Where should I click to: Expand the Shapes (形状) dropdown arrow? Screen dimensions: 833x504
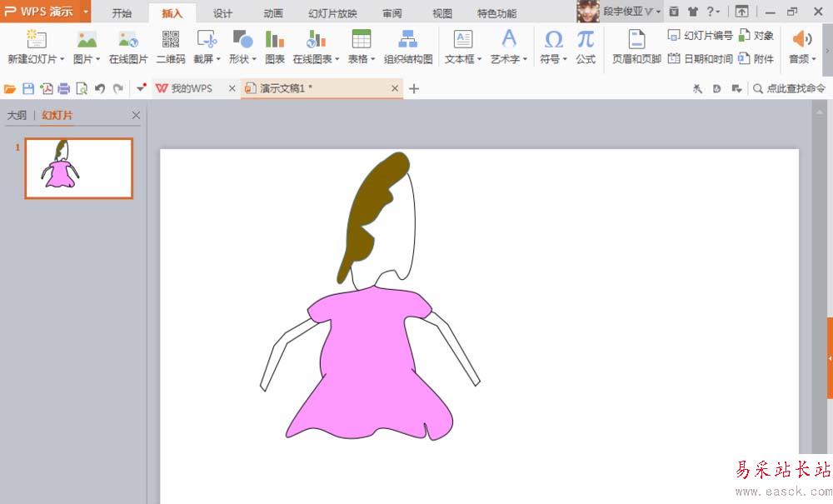(x=254, y=59)
